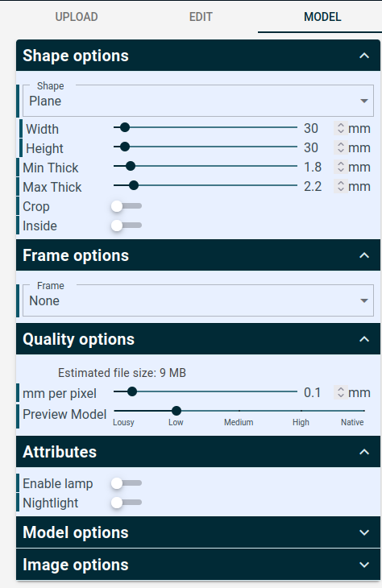Screen dimensions: 382x588
Task: Click the mm per pixel stepper arrows
Action: point(341,392)
